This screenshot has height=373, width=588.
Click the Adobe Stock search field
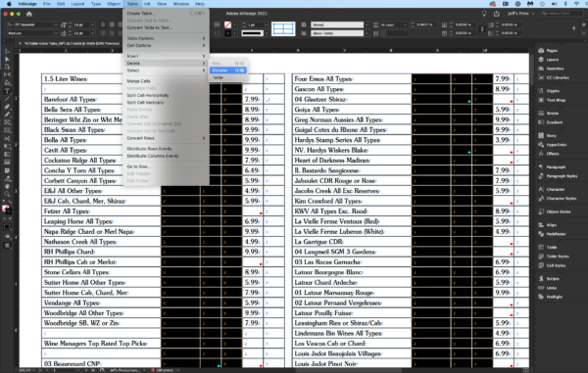(x=563, y=14)
